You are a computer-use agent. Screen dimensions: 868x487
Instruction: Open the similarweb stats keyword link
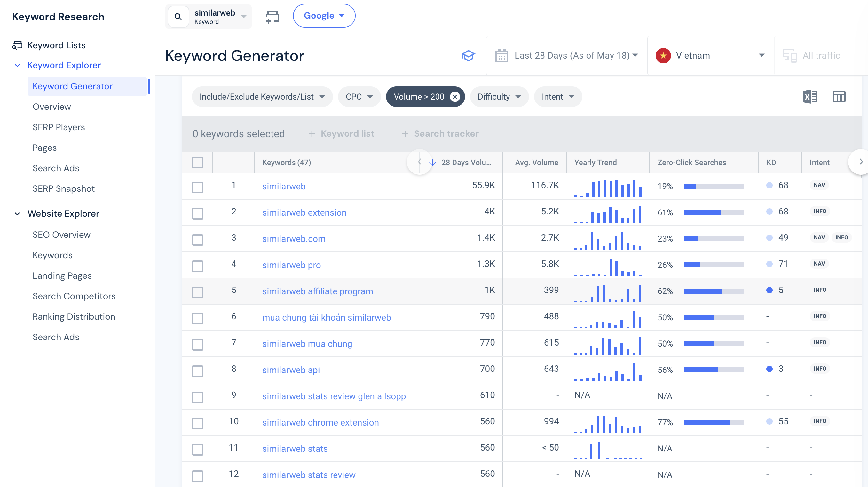click(x=295, y=449)
